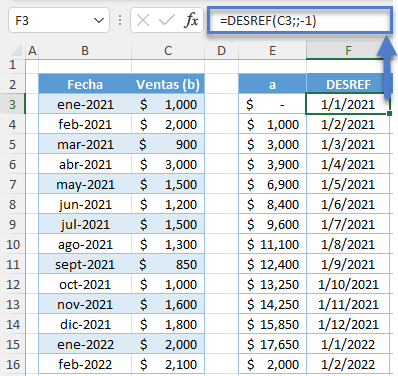Image resolution: width=398 pixels, height=376 pixels.
Task: Click the Fecha header cell
Action: (85, 84)
